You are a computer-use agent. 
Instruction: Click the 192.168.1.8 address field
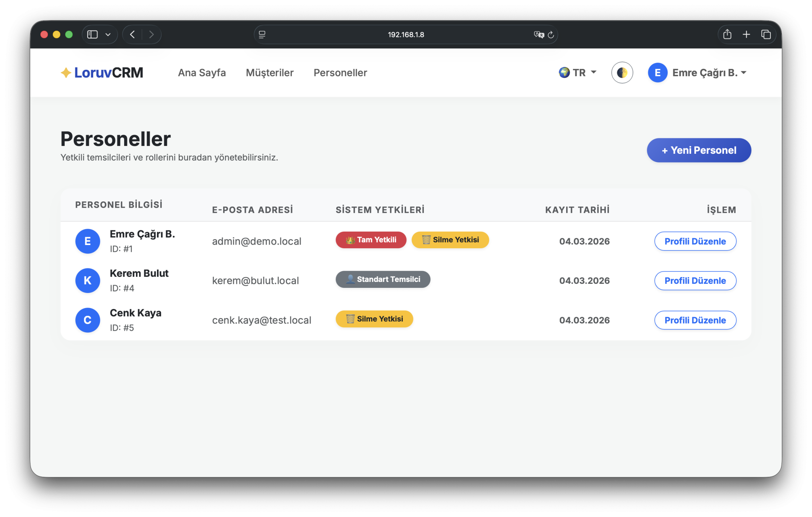click(x=406, y=35)
